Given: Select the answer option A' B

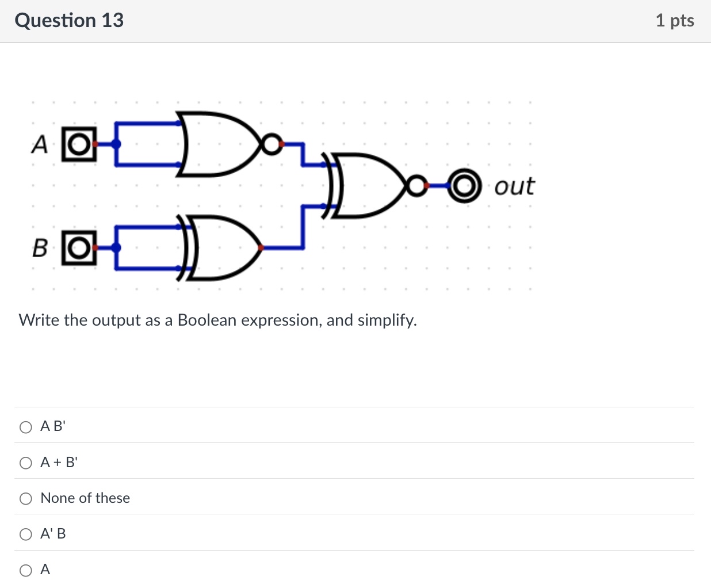Looking at the screenshot, I should [25, 534].
